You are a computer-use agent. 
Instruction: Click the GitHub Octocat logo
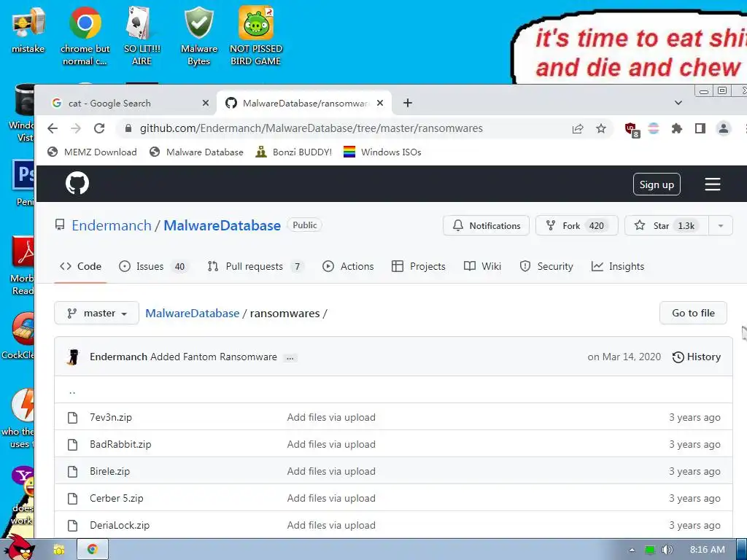click(x=77, y=183)
